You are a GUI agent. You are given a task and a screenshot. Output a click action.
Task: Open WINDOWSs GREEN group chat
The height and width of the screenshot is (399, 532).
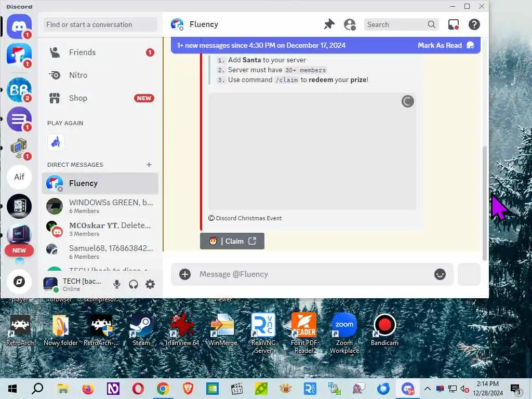(x=100, y=206)
